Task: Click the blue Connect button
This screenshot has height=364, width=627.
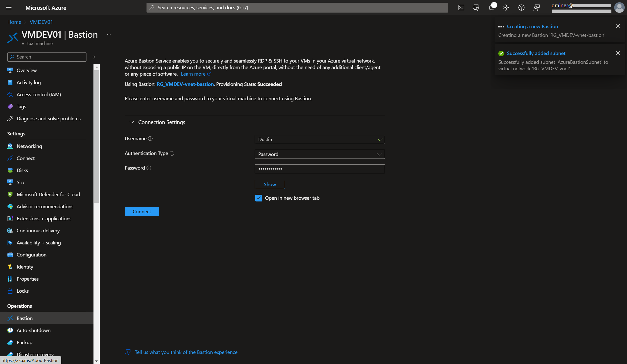Action: tap(142, 212)
